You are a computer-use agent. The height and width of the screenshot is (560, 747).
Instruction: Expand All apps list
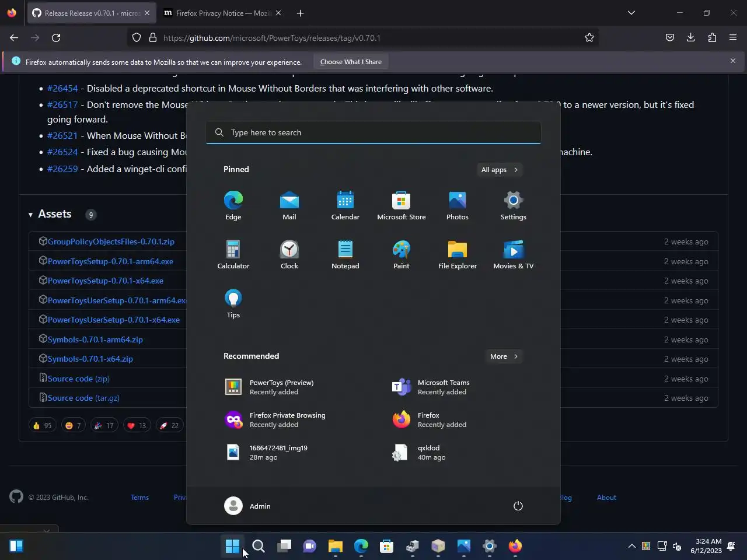click(500, 170)
